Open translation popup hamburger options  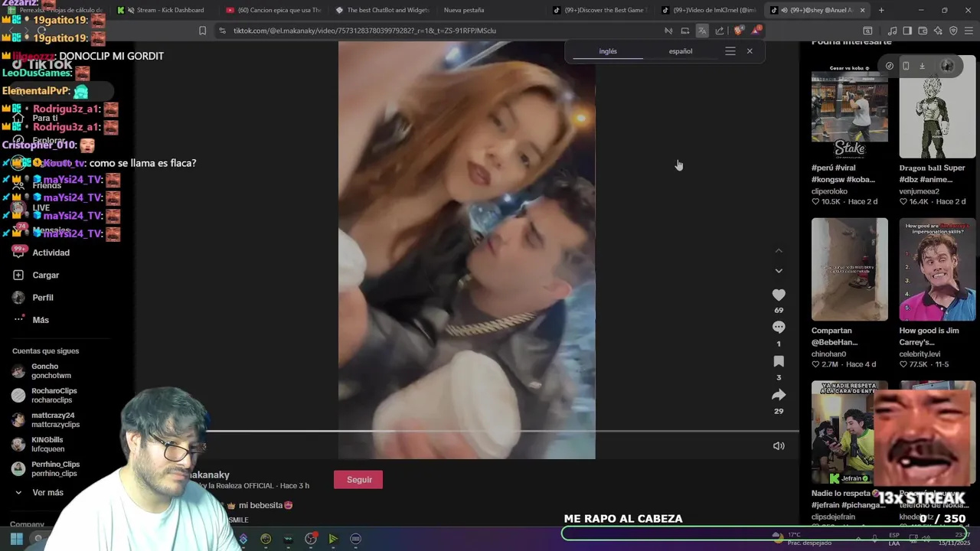click(730, 51)
